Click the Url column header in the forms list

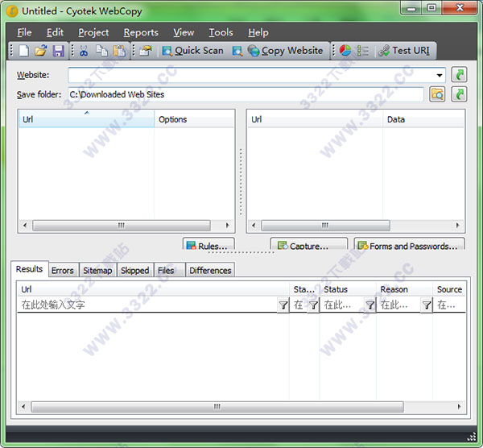point(315,119)
